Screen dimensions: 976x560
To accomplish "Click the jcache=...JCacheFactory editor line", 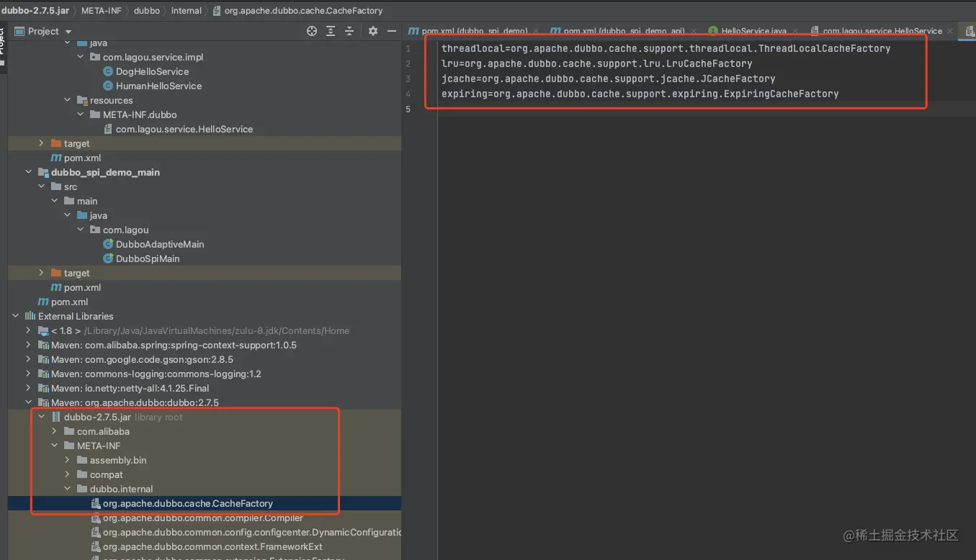I will coord(609,78).
